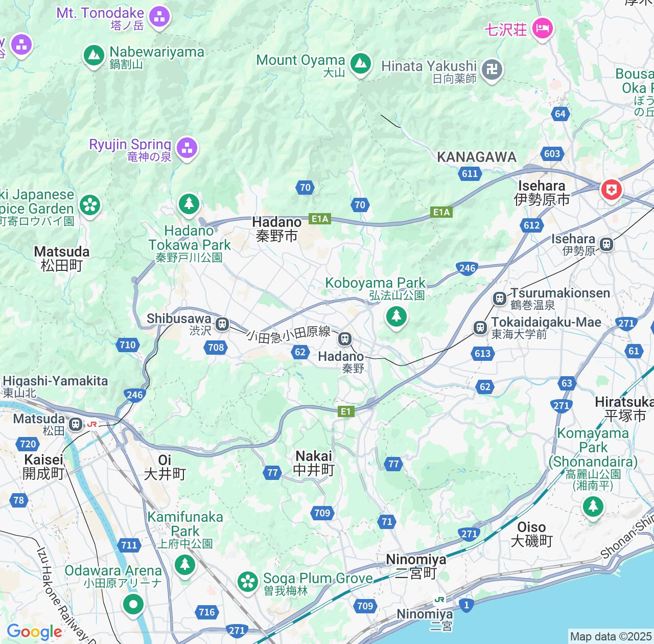Viewport: 654px width, 644px height.
Task: Open the pink hotel icon near 七沢荘
Action: tap(543, 27)
